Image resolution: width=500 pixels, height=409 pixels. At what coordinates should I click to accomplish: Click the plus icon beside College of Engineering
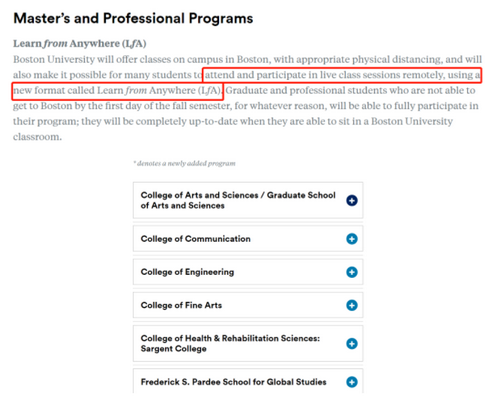click(x=352, y=272)
